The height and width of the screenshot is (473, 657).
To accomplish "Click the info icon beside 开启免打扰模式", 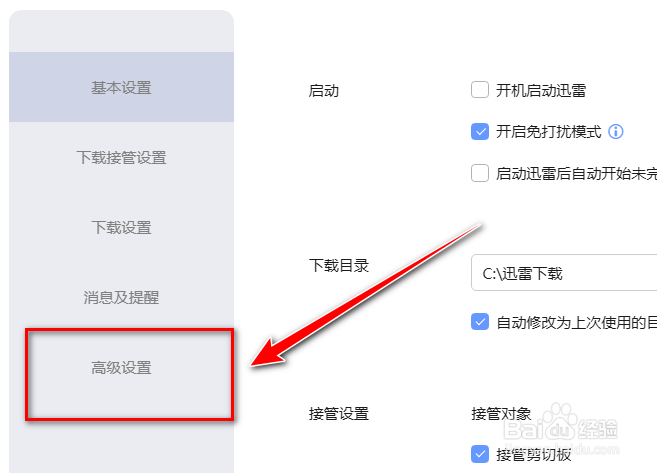I will coord(616,132).
